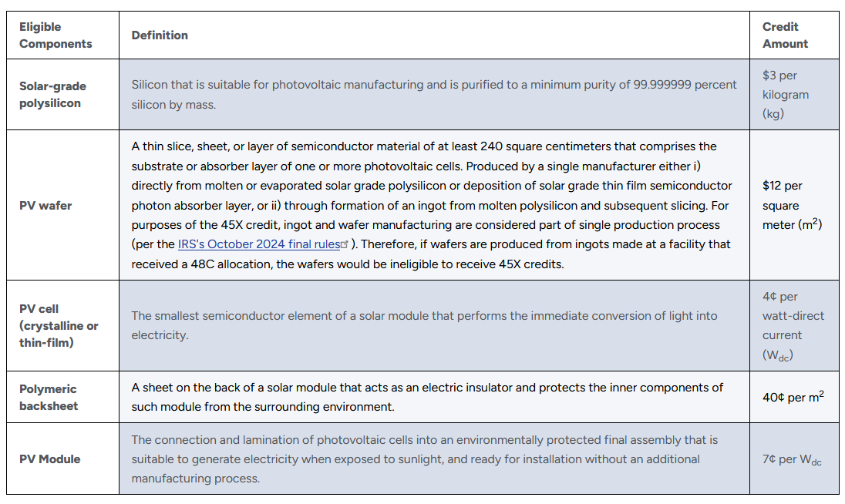Click the Eligible Components column header
845x504 pixels.
click(56, 35)
